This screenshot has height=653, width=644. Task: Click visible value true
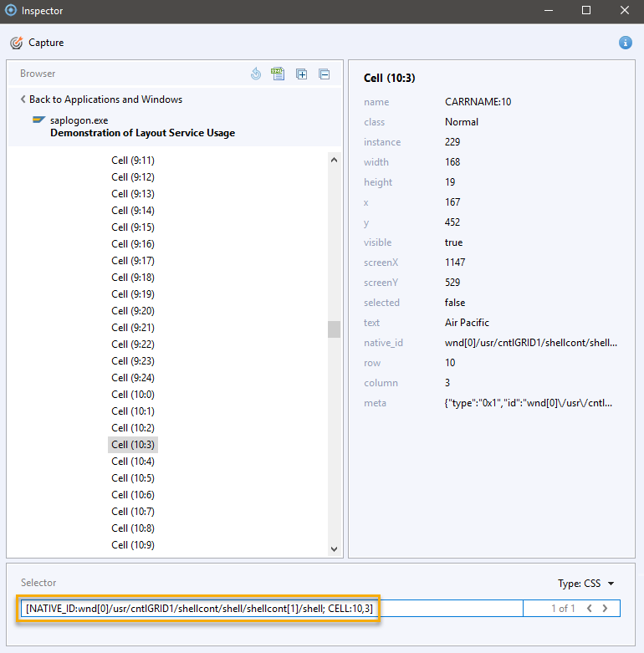(453, 242)
